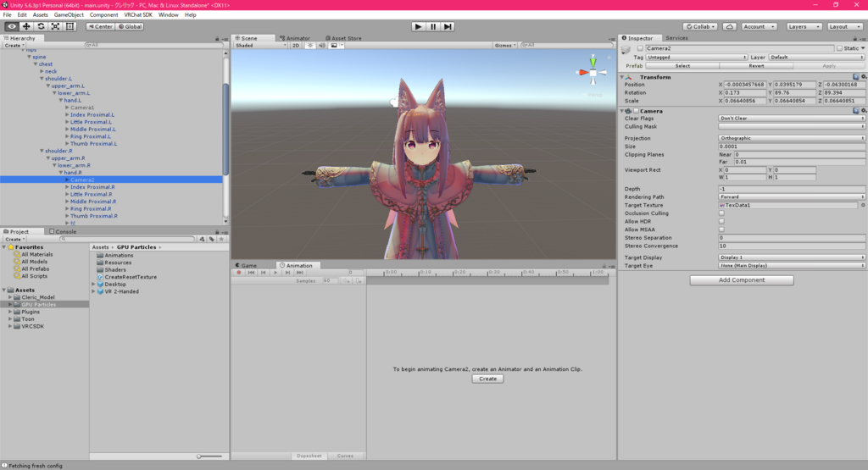Switch to the Asset Store tab
868x470 pixels.
tap(343, 38)
